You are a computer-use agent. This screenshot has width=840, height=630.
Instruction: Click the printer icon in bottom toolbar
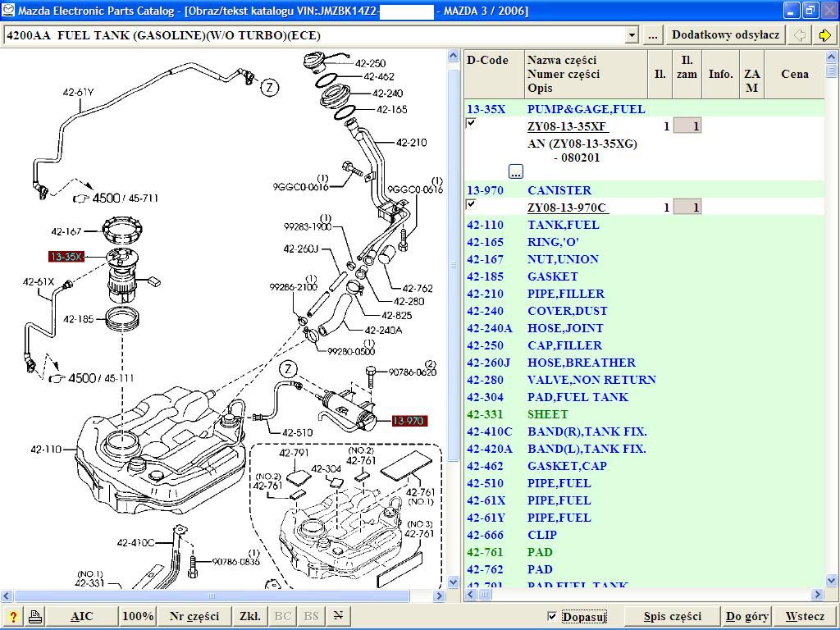[35, 617]
